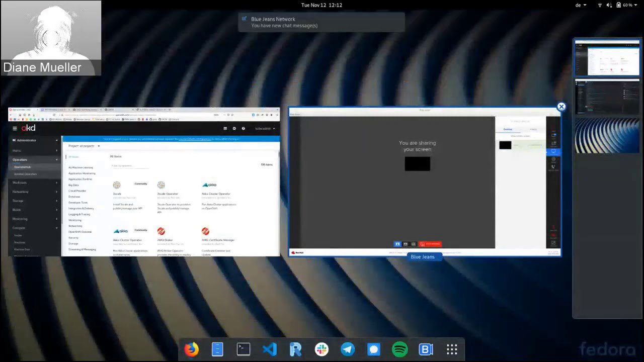Viewport: 644px width, 362px height.
Task: Click the OKD plus import icon
Action: [234, 129]
